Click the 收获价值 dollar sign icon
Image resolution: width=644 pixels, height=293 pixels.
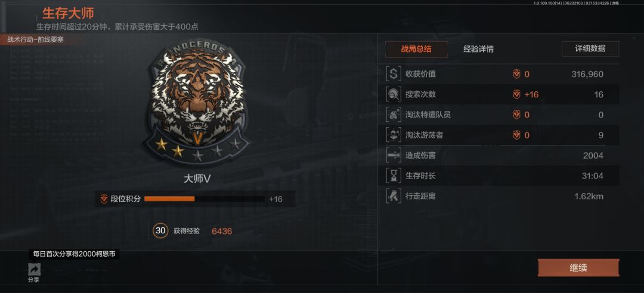tap(394, 74)
